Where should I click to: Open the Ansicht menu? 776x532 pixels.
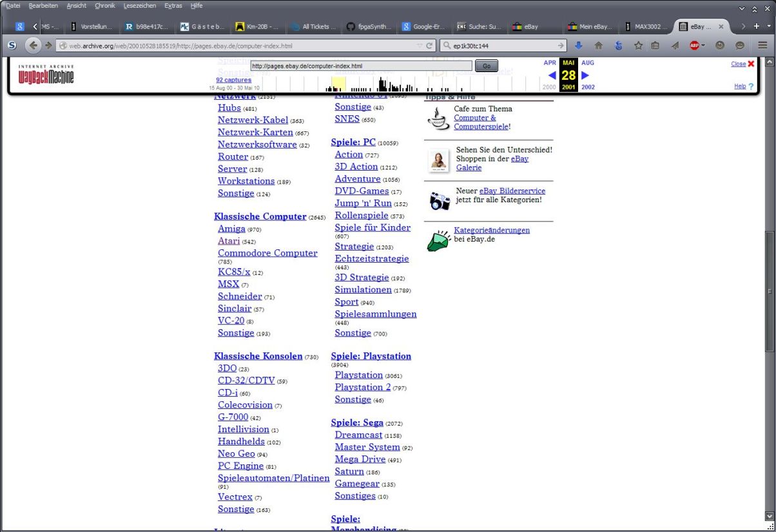tap(77, 6)
